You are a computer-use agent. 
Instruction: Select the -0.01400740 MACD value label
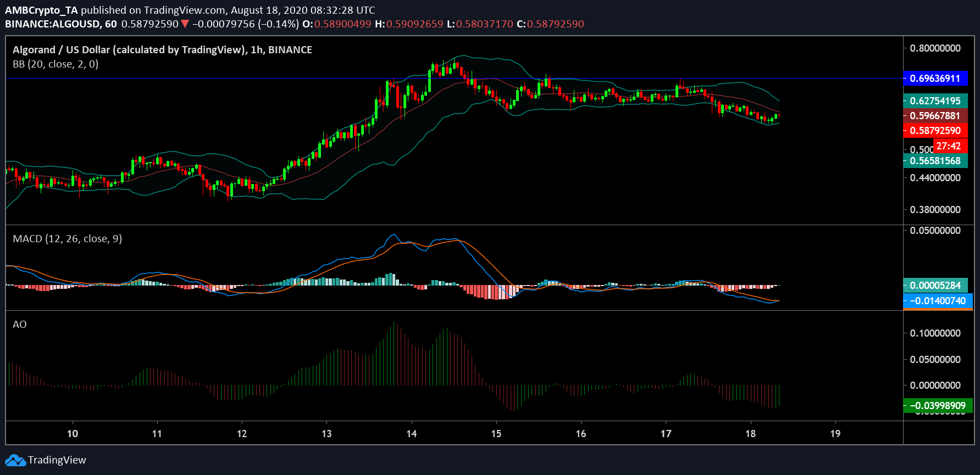[x=938, y=301]
